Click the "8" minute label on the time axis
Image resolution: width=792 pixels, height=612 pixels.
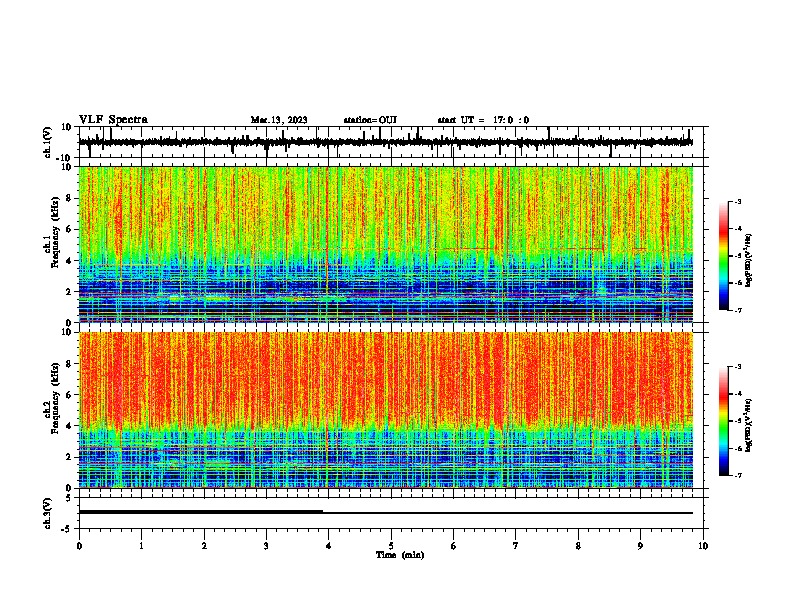pos(578,546)
